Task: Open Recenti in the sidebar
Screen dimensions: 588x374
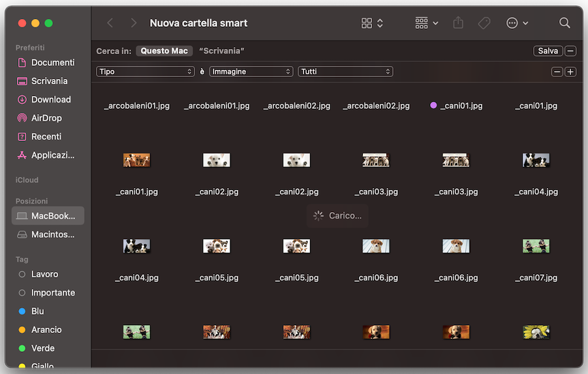Action: click(48, 136)
